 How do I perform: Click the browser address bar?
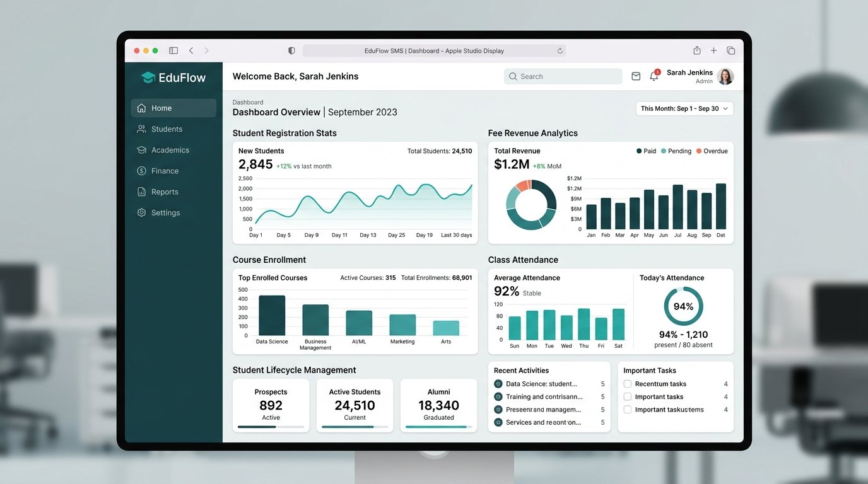pyautogui.click(x=434, y=51)
